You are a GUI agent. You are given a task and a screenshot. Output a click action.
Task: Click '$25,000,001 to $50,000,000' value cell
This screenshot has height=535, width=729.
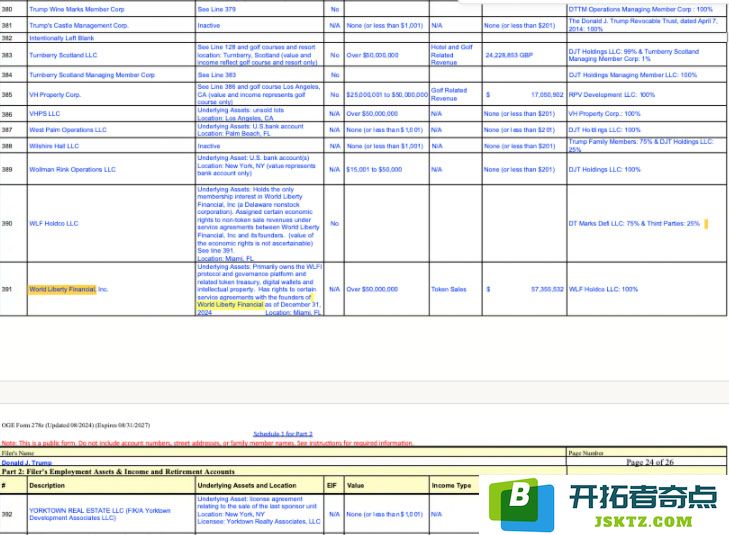coord(387,95)
